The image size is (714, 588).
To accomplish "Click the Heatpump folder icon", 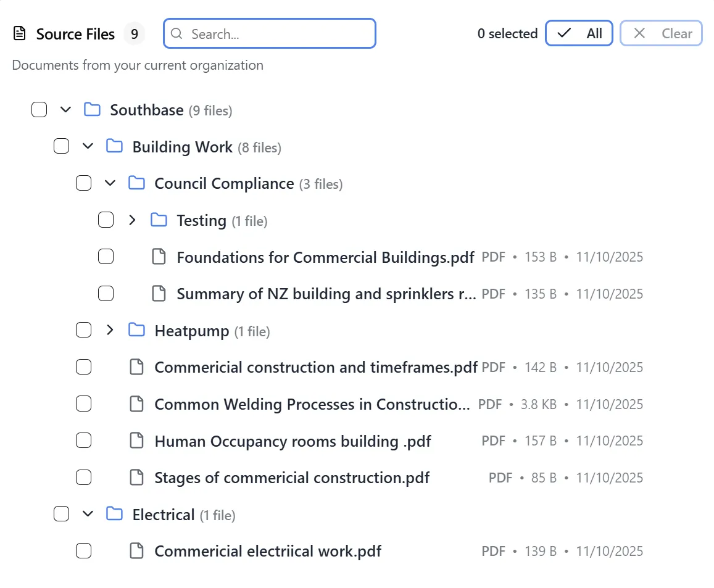I will click(136, 330).
